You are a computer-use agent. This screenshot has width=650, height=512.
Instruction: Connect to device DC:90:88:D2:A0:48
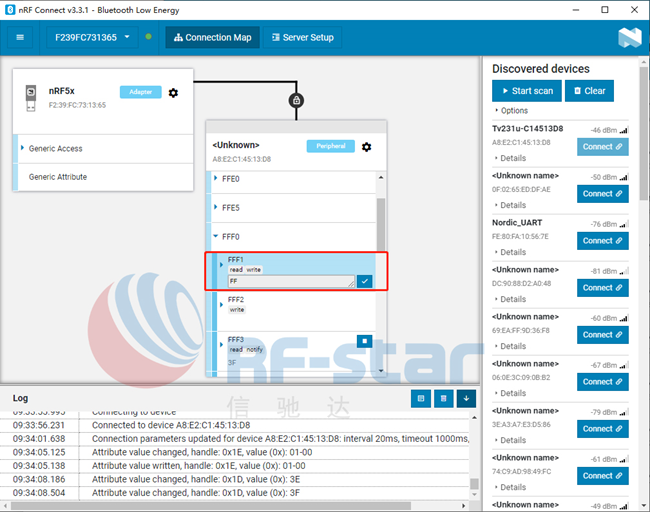(x=602, y=288)
